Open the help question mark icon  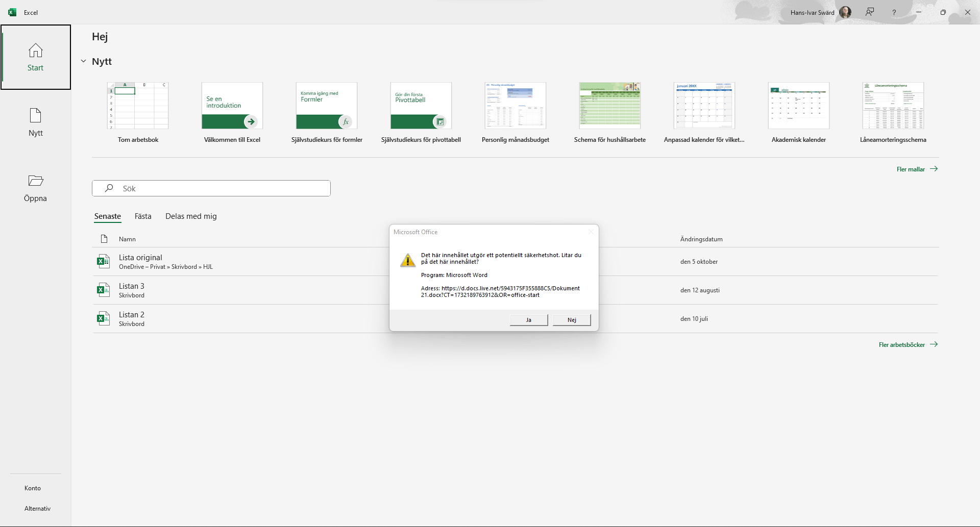pyautogui.click(x=894, y=12)
